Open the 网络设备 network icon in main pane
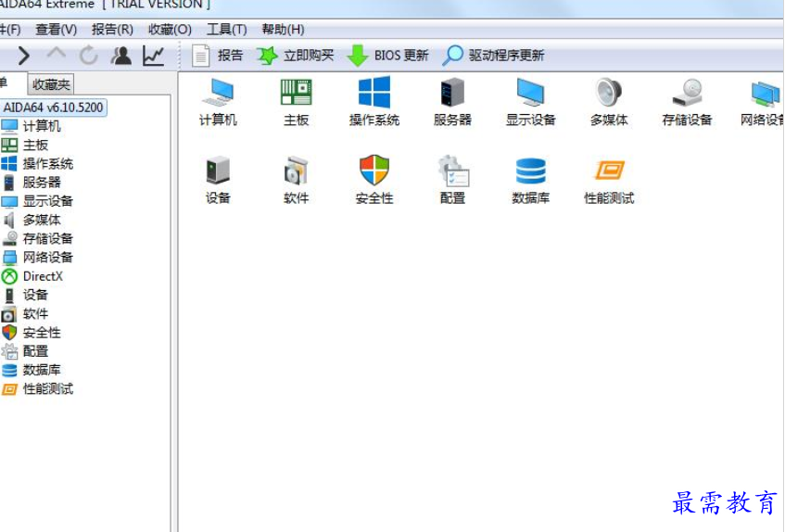Screen dimensions: 785x532 click(763, 102)
